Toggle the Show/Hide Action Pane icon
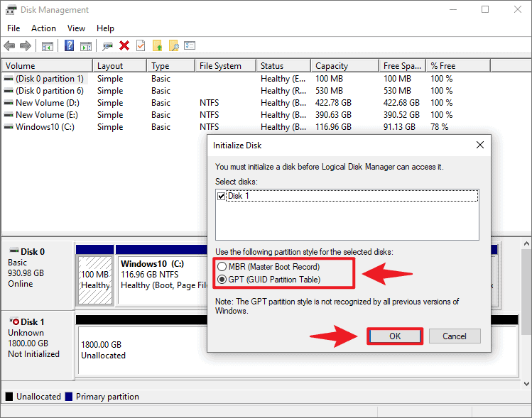This screenshot has width=532, height=418. pos(86,46)
